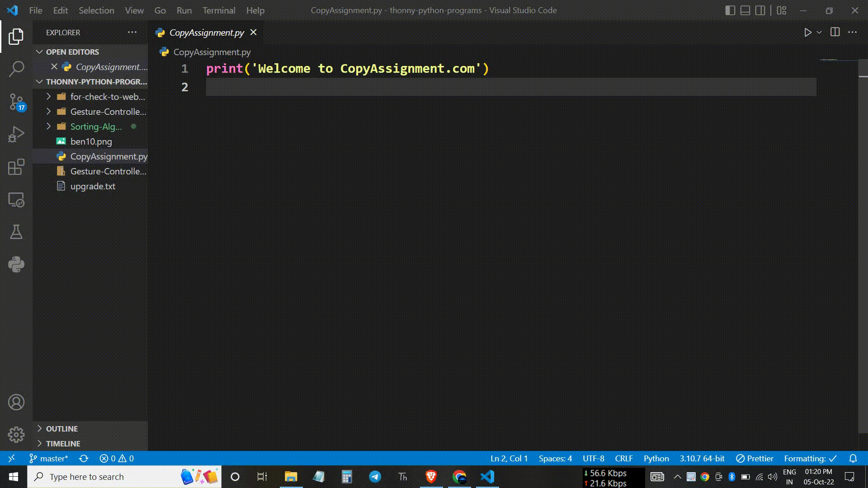This screenshot has width=868, height=488.
Task: Select the Remote Explorer icon
Action: [16, 199]
